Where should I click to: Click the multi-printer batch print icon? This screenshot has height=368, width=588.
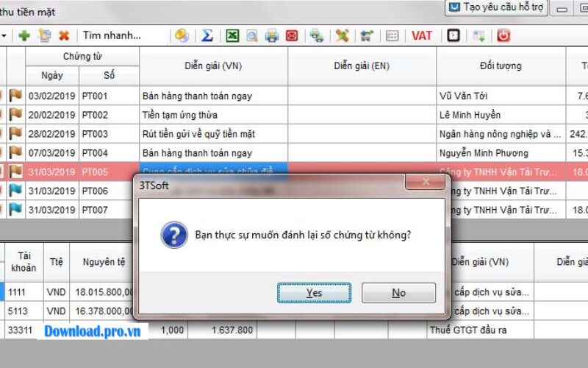coord(317,35)
